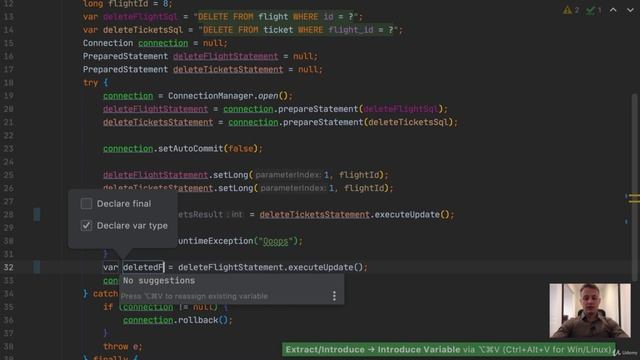
Task: Click the 'catch' keyword on line 34
Action: tap(105, 294)
